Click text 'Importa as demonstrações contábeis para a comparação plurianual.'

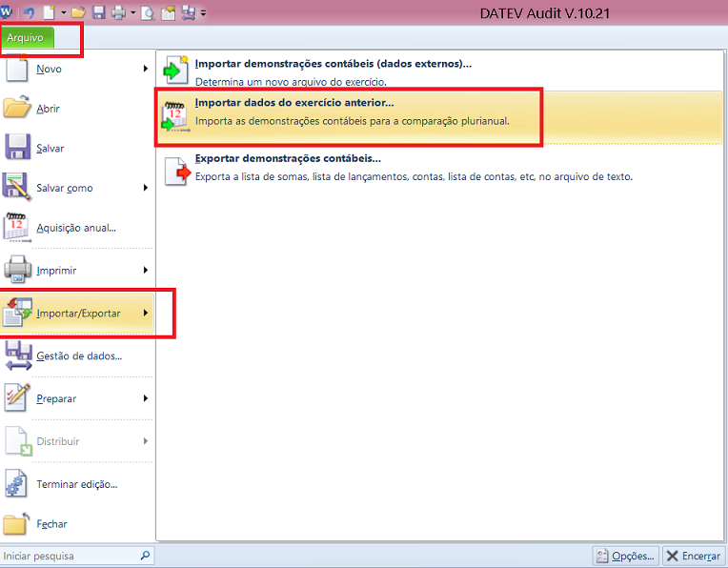click(x=353, y=121)
